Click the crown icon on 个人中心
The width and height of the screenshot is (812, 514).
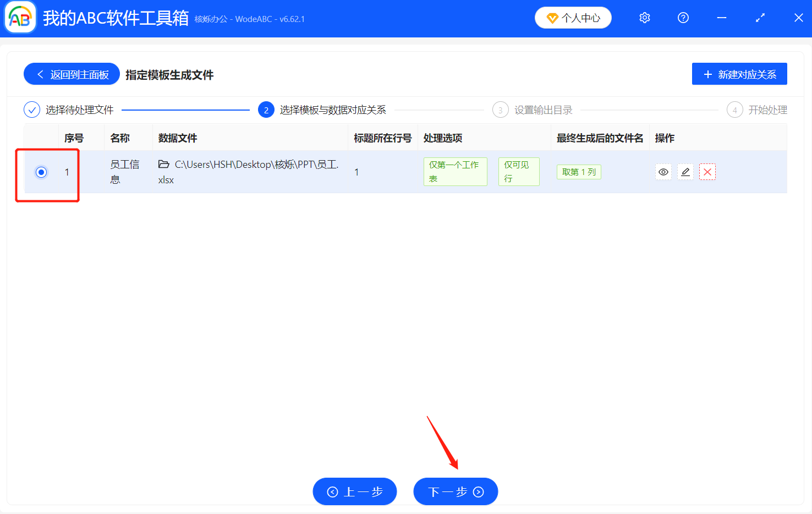(x=552, y=17)
